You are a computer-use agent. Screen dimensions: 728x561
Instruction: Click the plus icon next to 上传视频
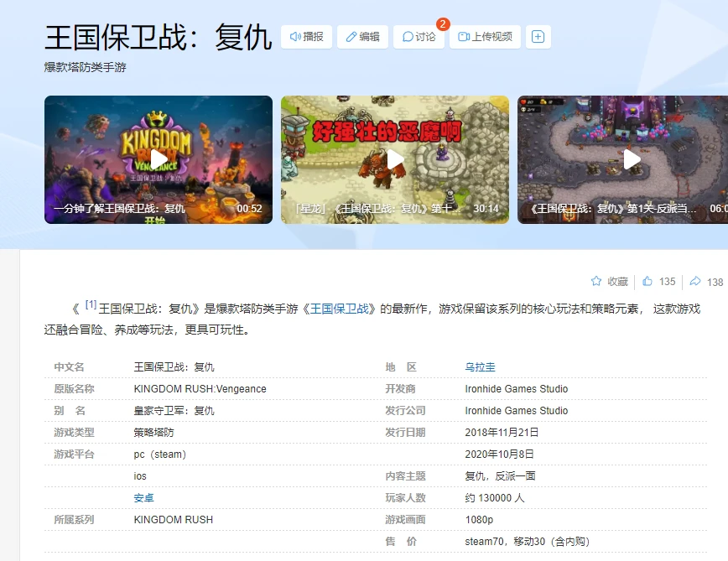tap(538, 37)
